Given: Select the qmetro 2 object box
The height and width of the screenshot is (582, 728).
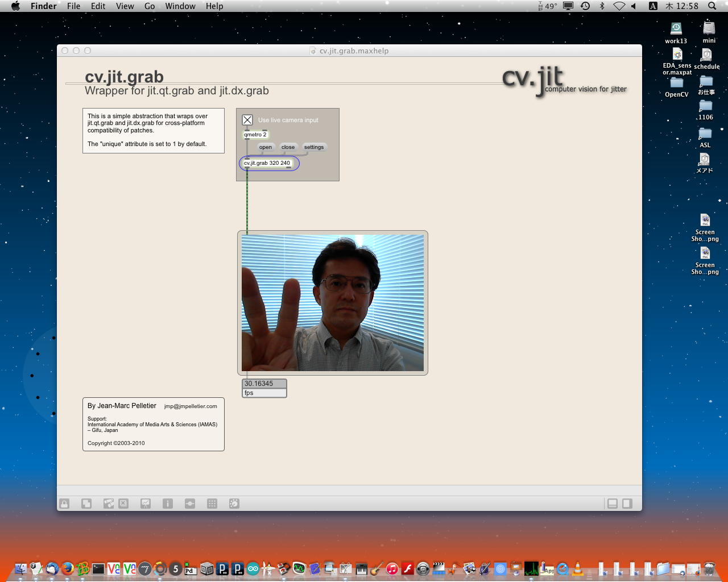Looking at the screenshot, I should pyautogui.click(x=255, y=135).
